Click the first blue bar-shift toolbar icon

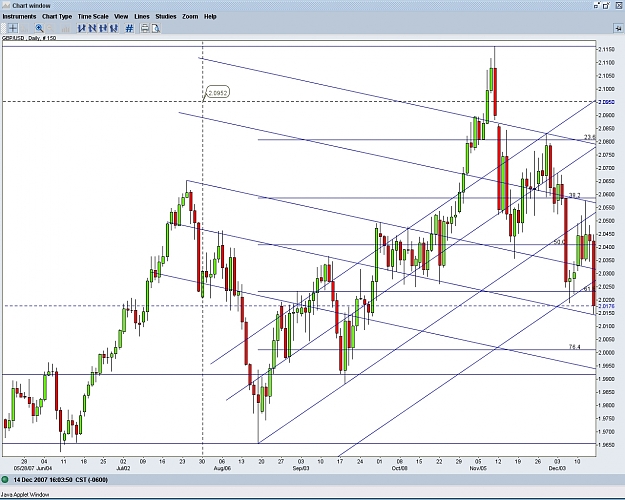[82, 28]
